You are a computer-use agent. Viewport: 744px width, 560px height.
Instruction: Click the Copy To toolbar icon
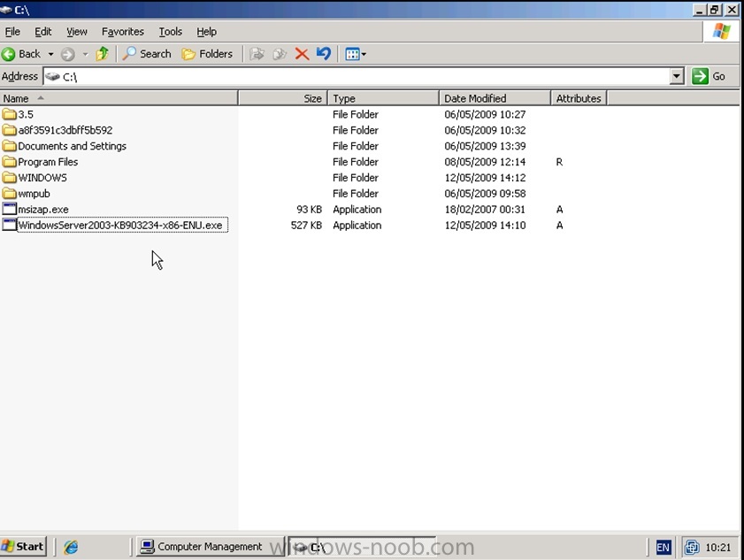point(280,54)
